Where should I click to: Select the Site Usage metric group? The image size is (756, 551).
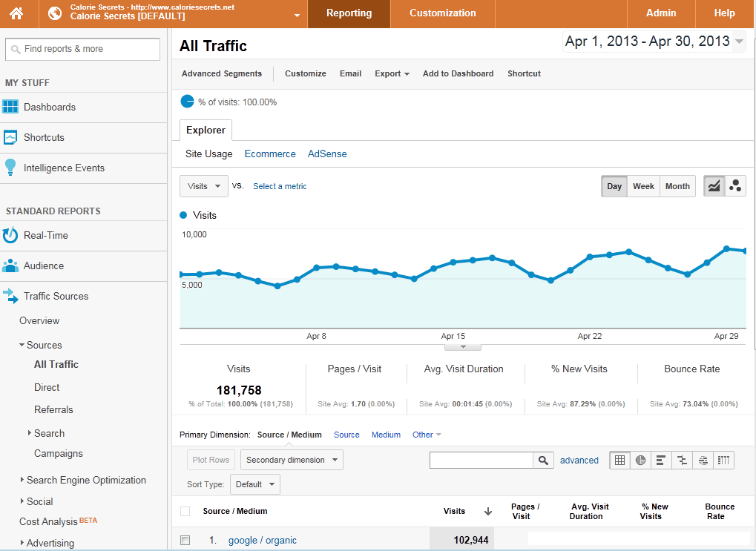[x=208, y=154]
